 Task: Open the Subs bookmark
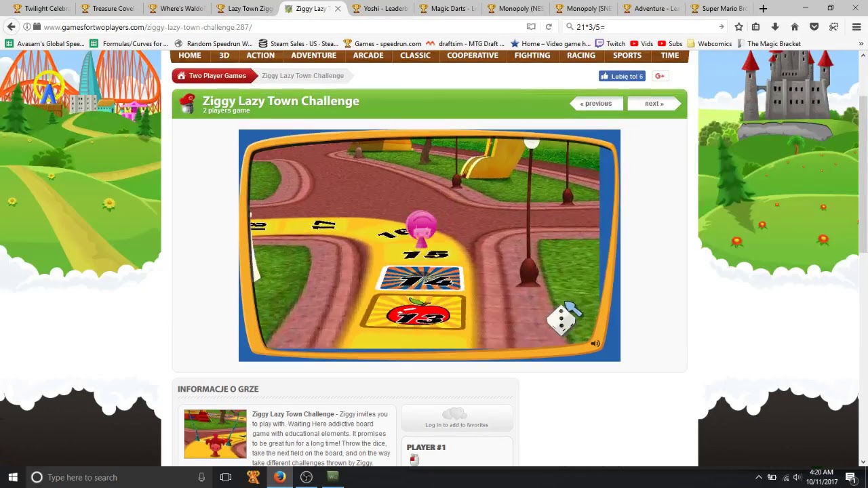[670, 43]
